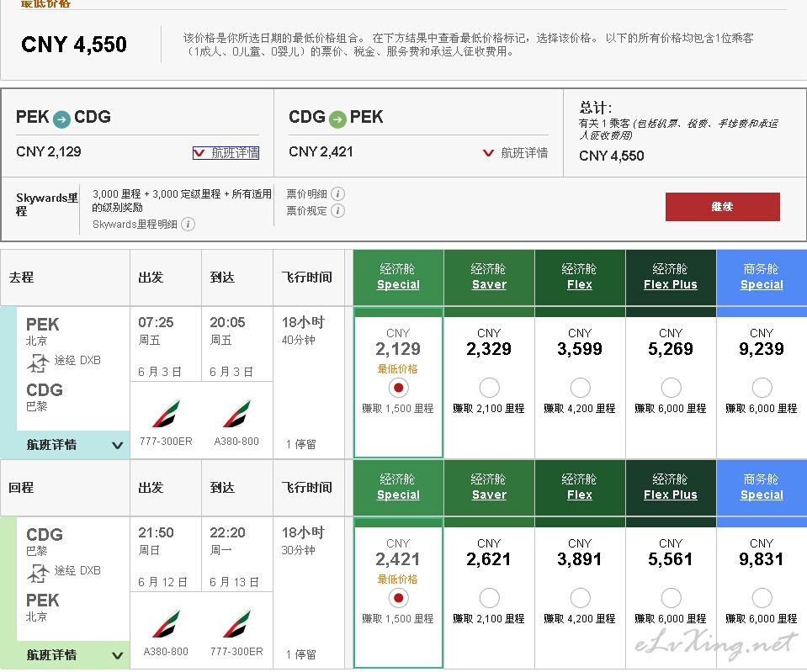The height and width of the screenshot is (672, 807).
Task: Open outbound 经济舱 Flex column header
Action: click(x=580, y=277)
